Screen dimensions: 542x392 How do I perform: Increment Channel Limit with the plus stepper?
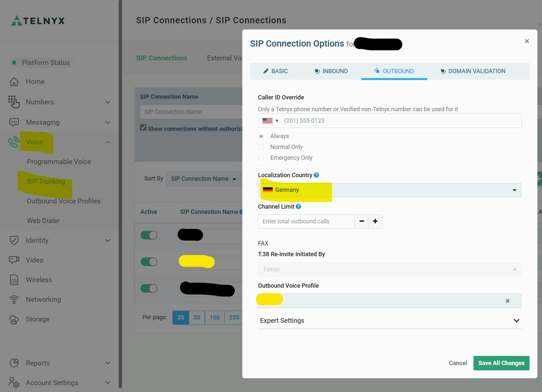pyautogui.click(x=375, y=221)
